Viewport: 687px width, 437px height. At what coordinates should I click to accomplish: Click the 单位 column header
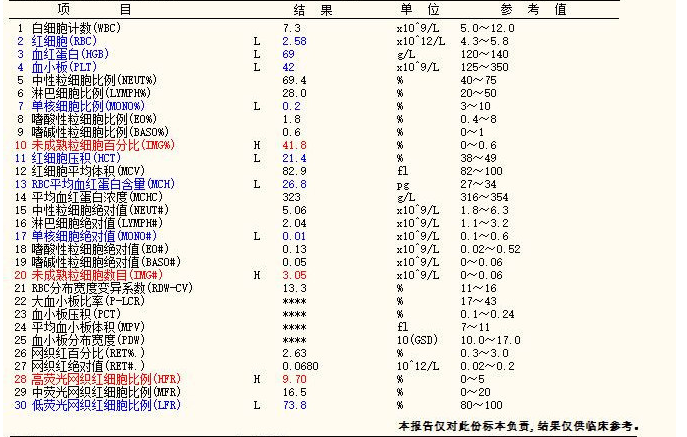(x=418, y=9)
